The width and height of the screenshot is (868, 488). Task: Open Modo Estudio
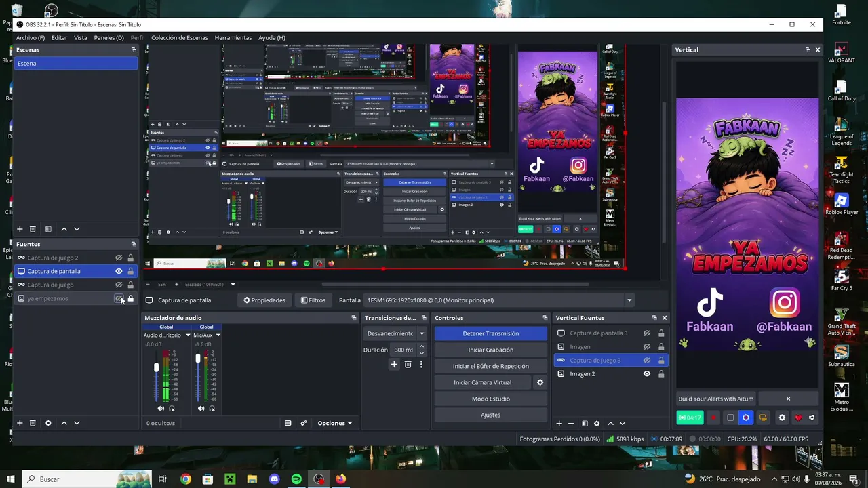point(491,399)
